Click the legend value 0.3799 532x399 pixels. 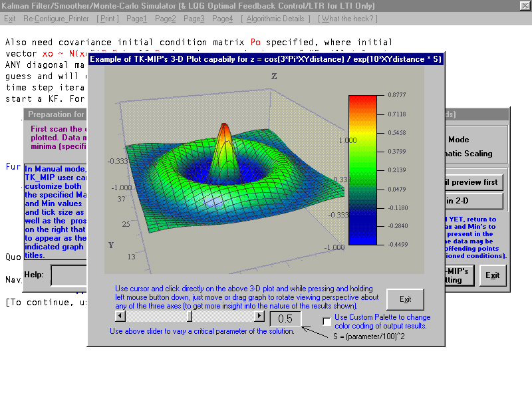[x=397, y=152]
